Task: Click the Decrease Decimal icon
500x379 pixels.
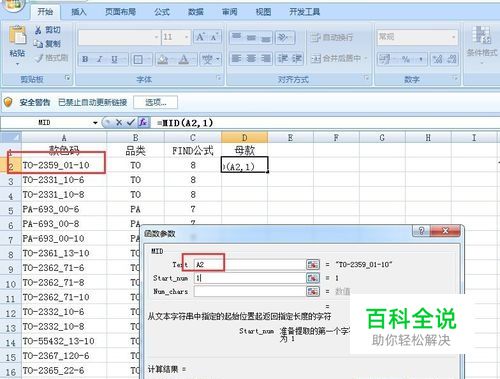Action: point(451,59)
